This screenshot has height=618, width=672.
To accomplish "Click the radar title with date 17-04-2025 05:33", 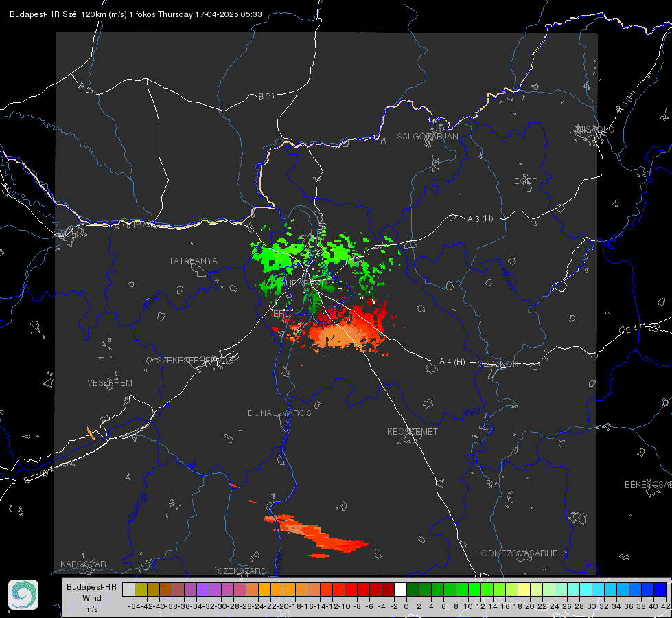I will pos(136,14).
